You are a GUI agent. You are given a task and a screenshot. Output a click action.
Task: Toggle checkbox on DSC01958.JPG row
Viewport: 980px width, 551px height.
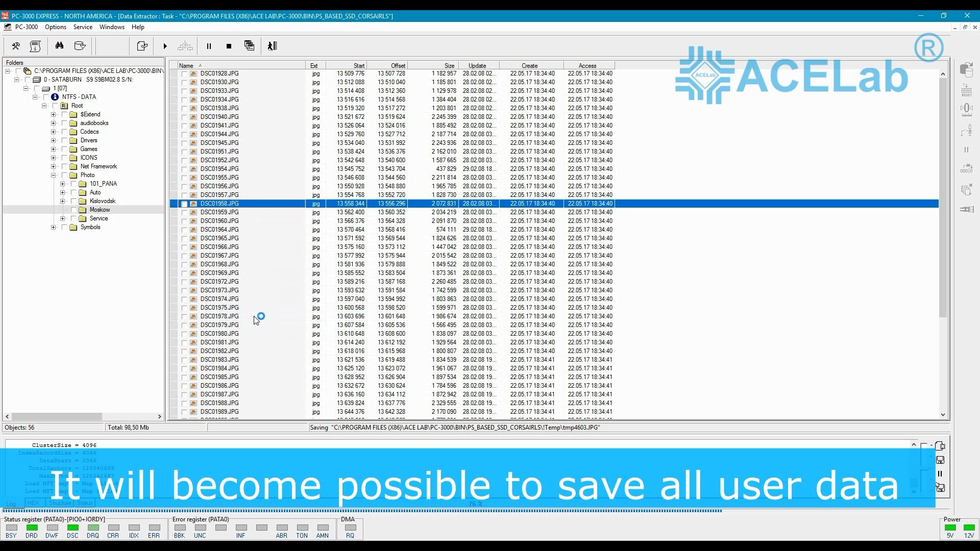[183, 203]
